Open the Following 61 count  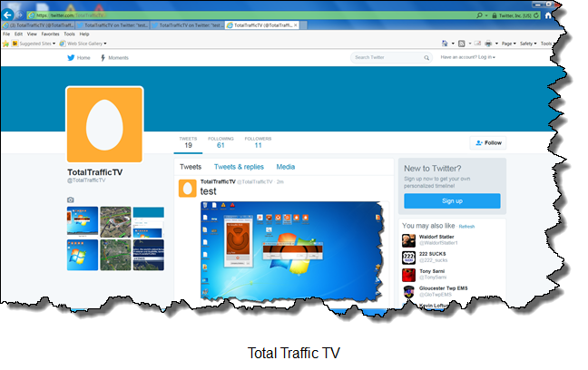[220, 142]
